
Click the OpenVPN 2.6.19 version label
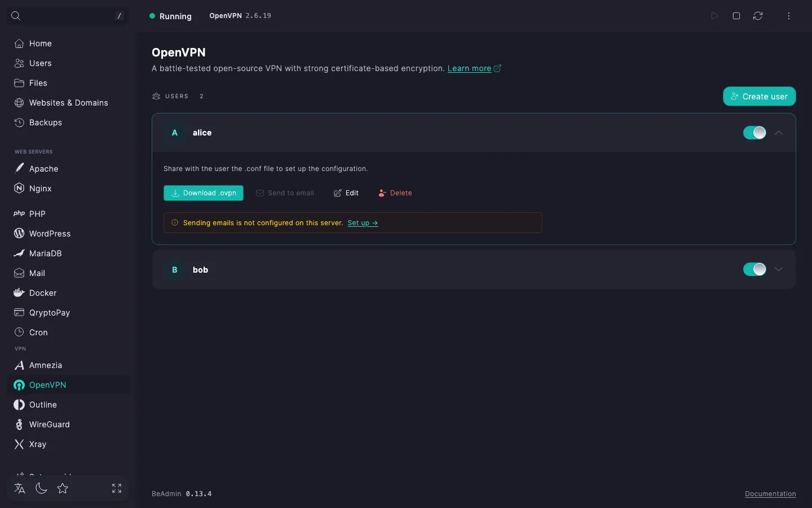(240, 16)
